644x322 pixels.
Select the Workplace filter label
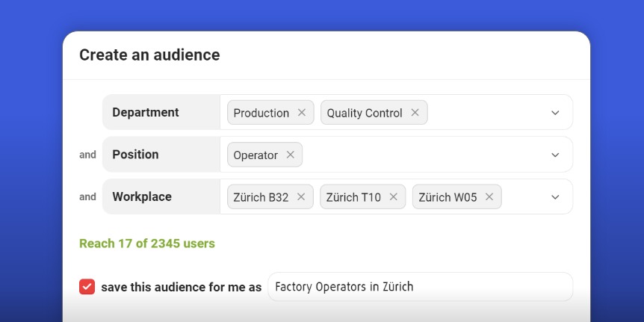click(142, 196)
